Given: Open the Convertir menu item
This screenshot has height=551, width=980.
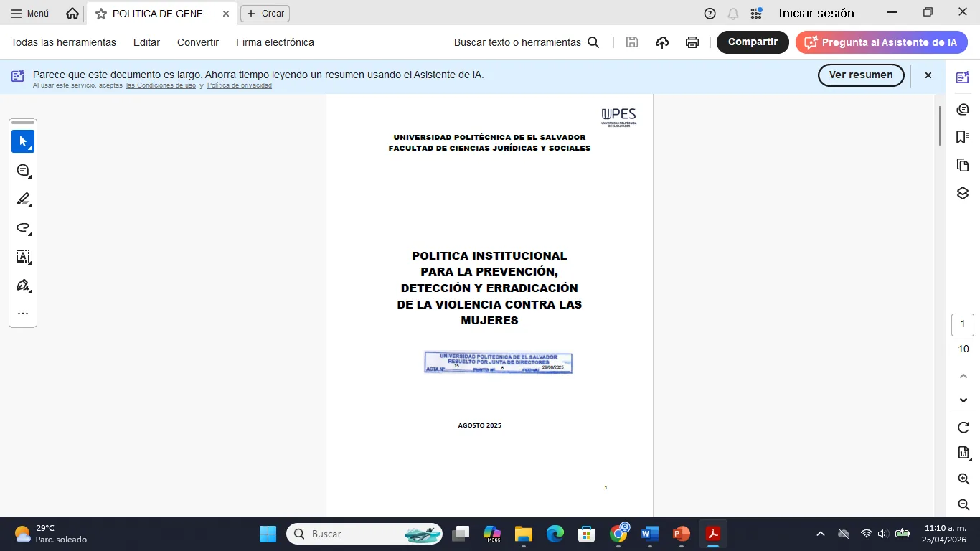Looking at the screenshot, I should [198, 42].
